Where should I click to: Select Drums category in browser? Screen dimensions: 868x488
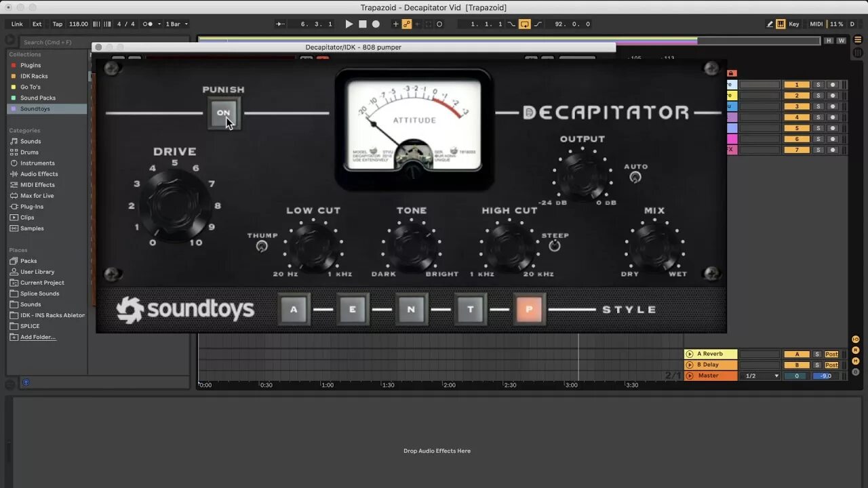pos(30,152)
